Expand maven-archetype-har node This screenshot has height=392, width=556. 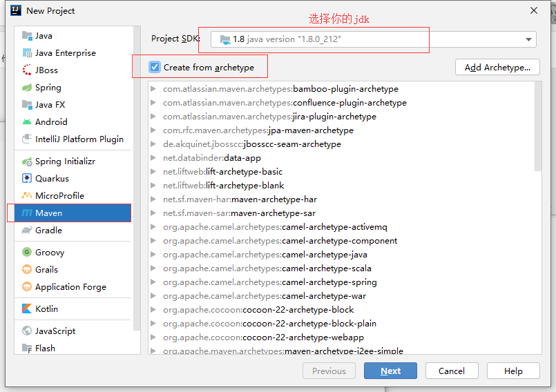[153, 199]
